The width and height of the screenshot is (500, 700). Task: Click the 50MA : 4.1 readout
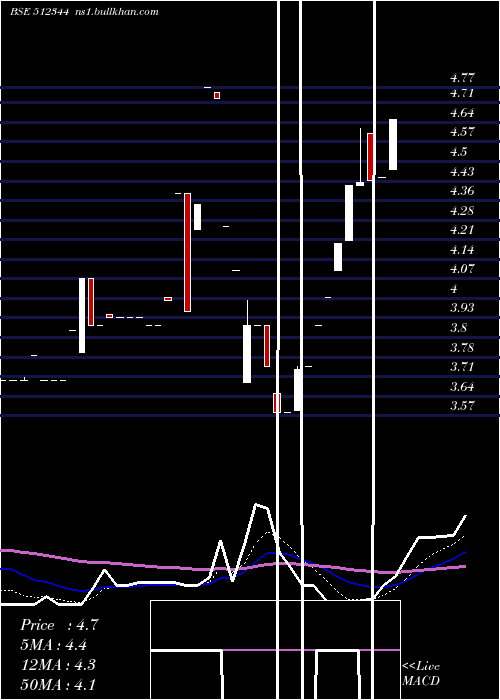(58, 684)
